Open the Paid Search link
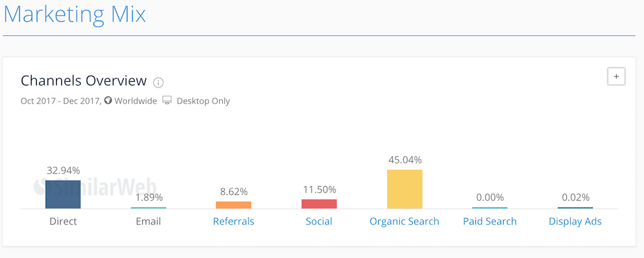Screen dimensions: 644x258 click(489, 221)
